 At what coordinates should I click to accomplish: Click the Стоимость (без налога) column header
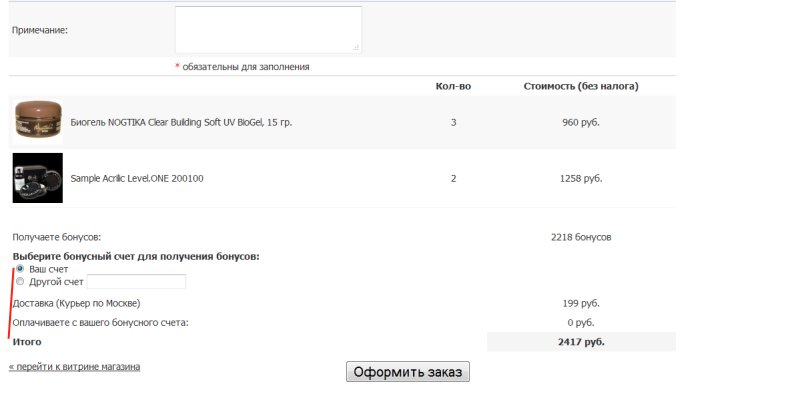coord(581,86)
